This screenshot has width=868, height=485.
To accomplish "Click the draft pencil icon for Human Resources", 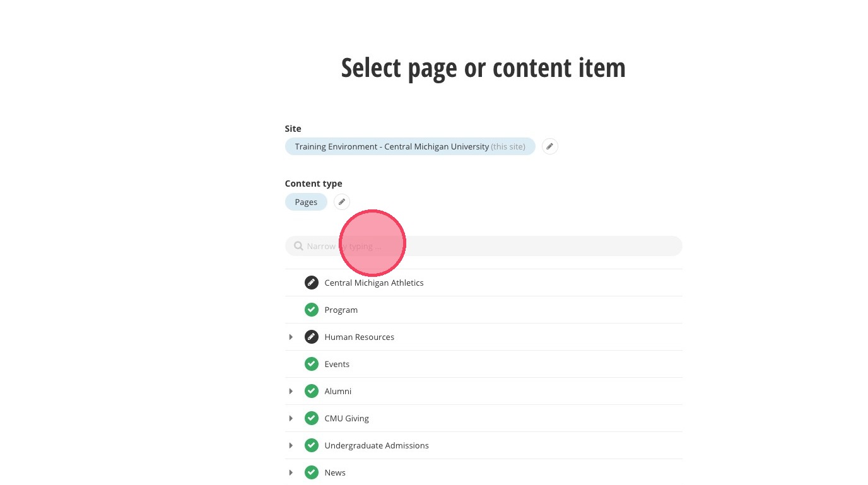I will (x=311, y=337).
